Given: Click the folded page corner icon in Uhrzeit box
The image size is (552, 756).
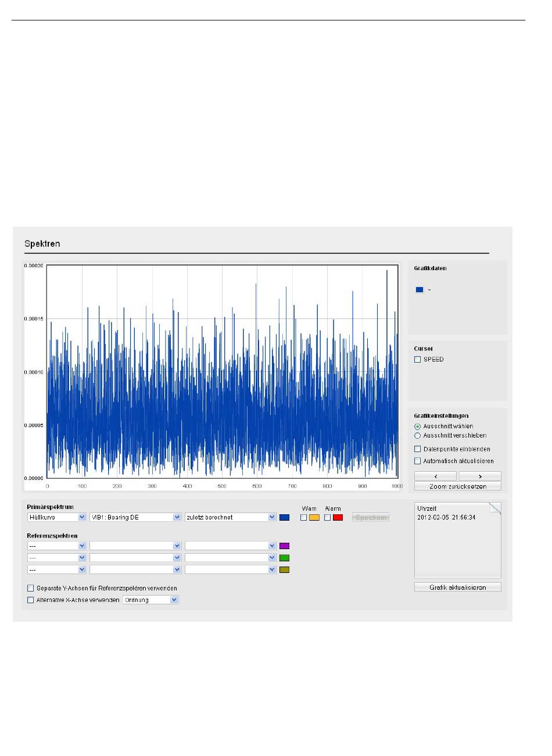Looking at the screenshot, I should tap(494, 508).
